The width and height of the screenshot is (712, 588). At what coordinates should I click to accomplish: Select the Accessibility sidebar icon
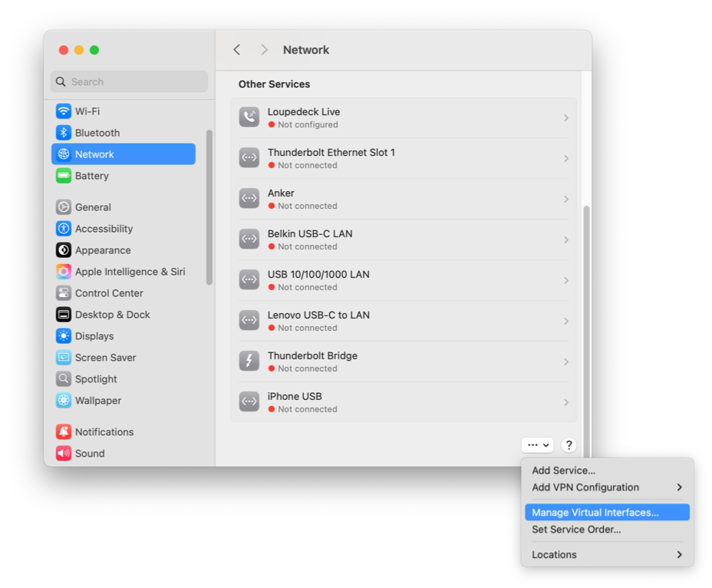pos(64,228)
